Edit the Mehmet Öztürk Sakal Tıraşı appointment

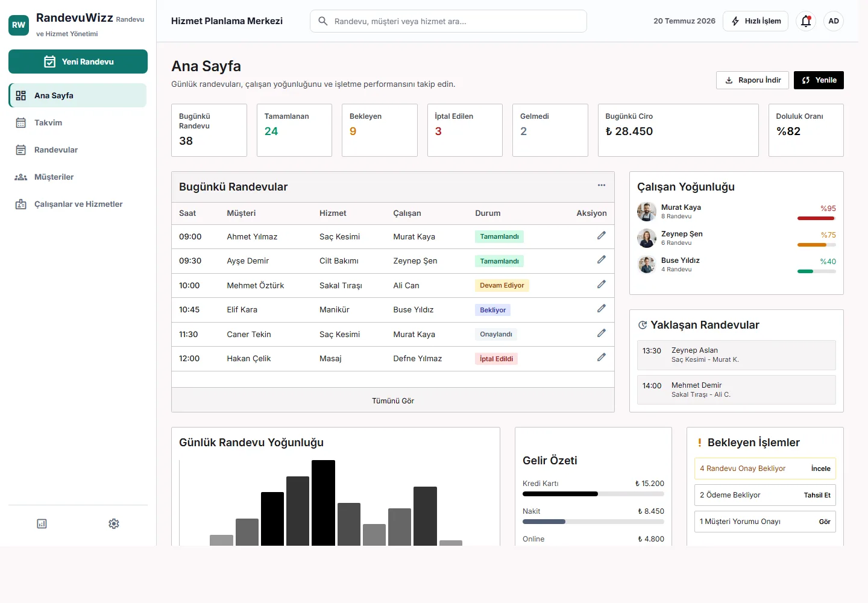(x=602, y=285)
